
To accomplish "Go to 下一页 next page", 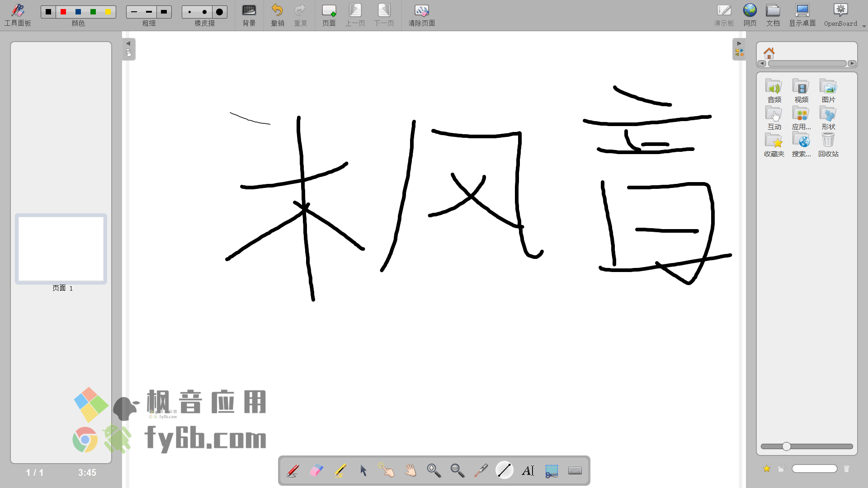I will pyautogui.click(x=384, y=15).
